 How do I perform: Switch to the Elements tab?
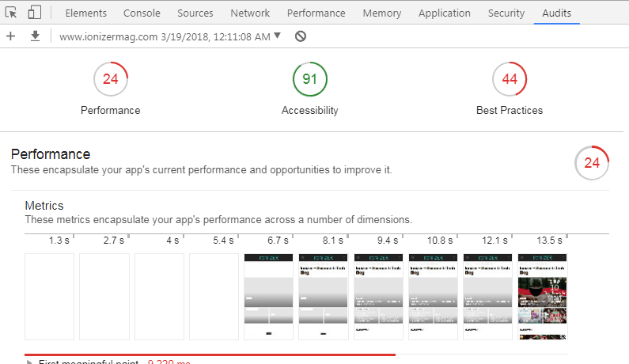pos(86,13)
